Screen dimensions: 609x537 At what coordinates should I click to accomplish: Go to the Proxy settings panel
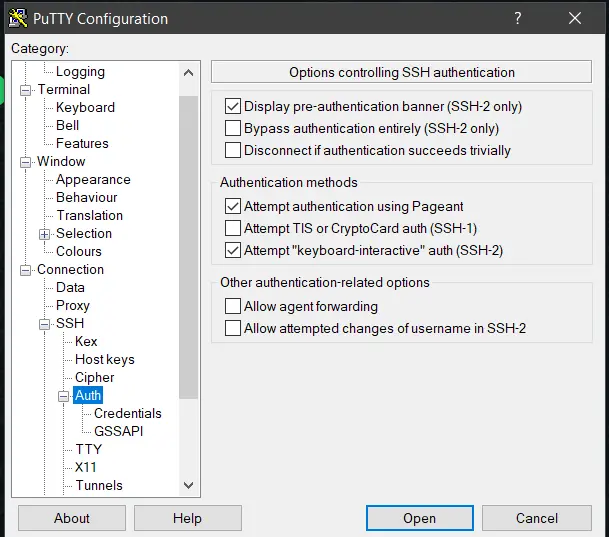pos(73,305)
